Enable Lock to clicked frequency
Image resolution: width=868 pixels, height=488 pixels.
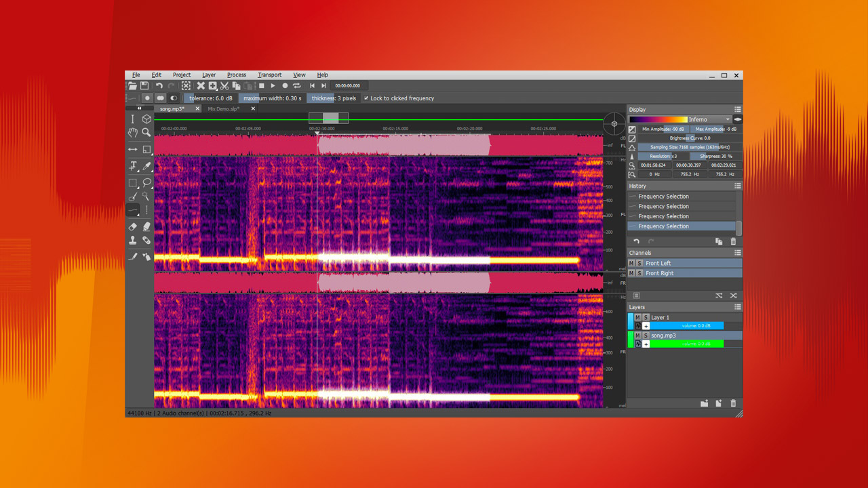click(x=366, y=98)
